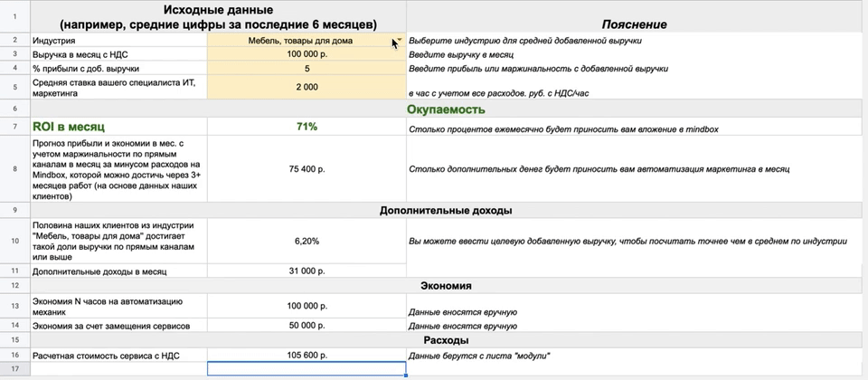
Task: Select row header 7
Action: (x=14, y=127)
